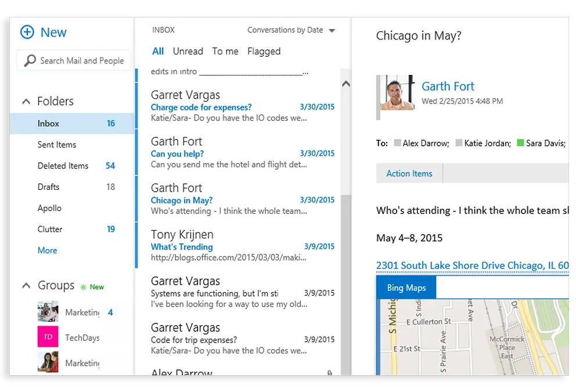Switch to the Flagged message filter
The height and width of the screenshot is (392, 576).
coord(264,51)
